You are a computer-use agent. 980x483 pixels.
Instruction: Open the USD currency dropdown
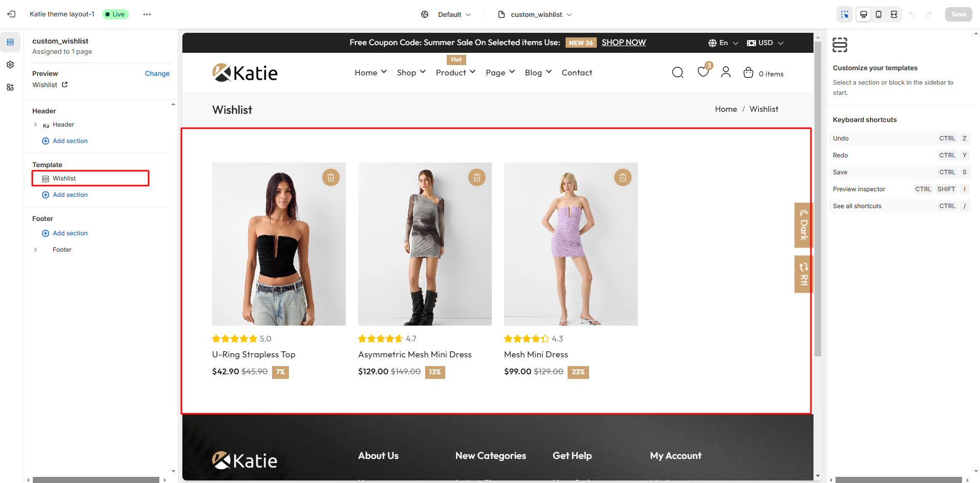click(x=765, y=43)
